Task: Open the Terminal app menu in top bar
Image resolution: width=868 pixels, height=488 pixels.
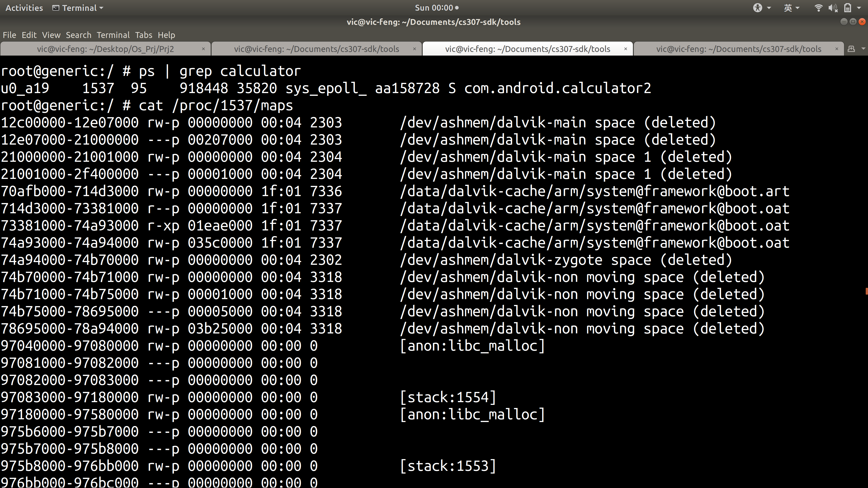Action: (78, 8)
